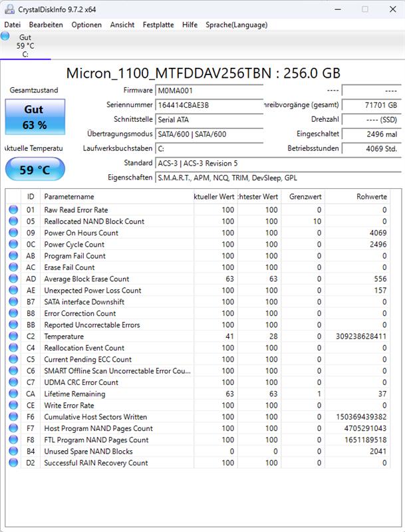Click the total writes value 71701 GB
405x532 pixels.
372,105
